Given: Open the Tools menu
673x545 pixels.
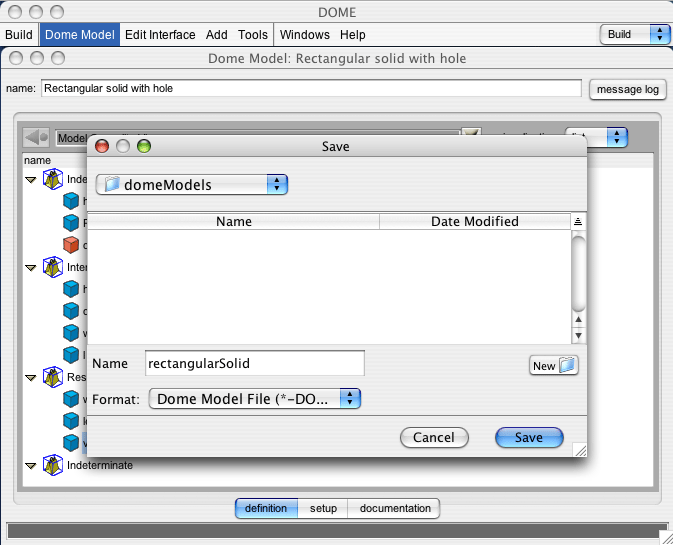Looking at the screenshot, I should (253, 34).
